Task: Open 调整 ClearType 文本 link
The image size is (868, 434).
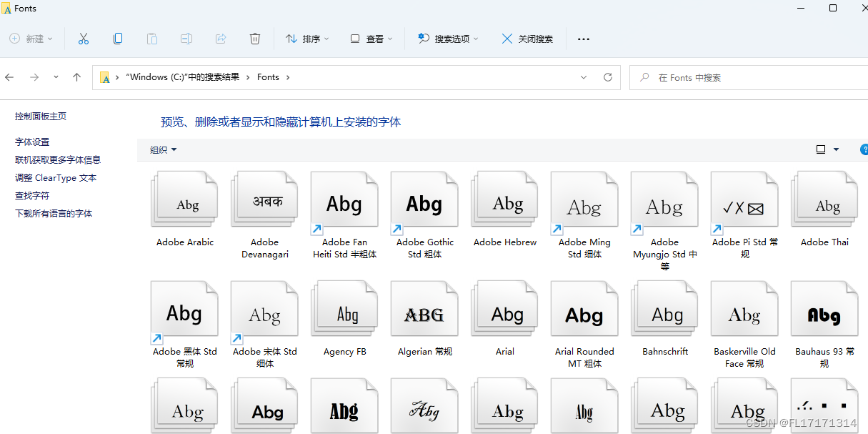Action: click(x=56, y=178)
